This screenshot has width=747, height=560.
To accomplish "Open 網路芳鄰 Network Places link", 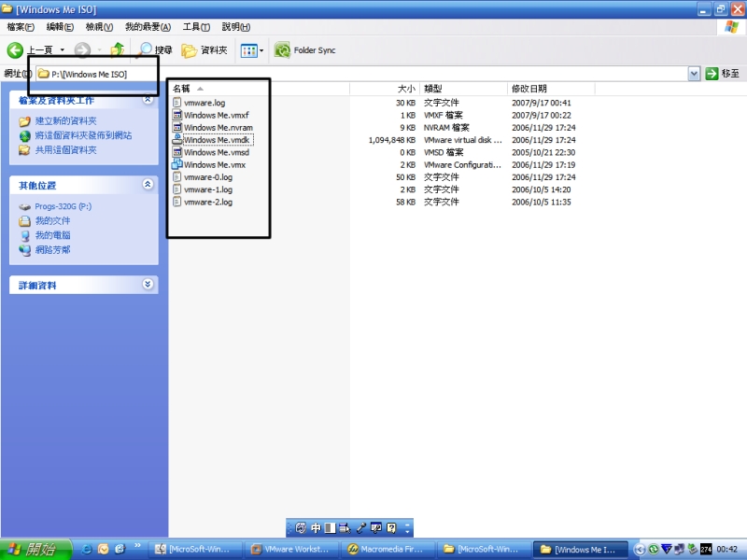I will 52,249.
